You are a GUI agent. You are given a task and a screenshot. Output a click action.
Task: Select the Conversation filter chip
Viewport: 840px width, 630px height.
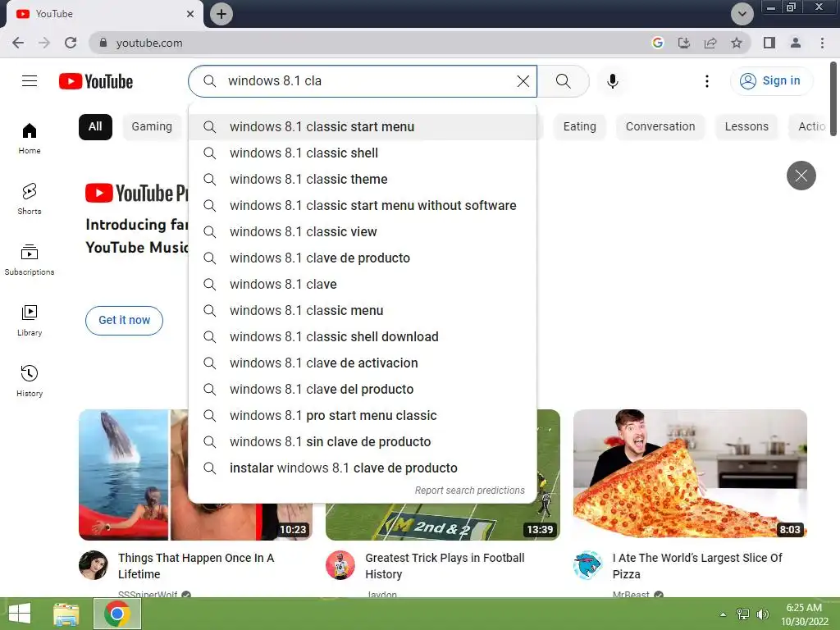[x=660, y=127]
